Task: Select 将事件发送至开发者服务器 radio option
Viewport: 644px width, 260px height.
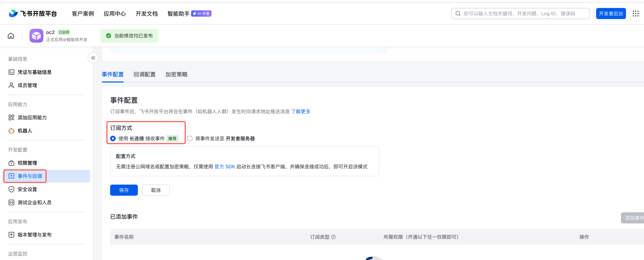Action: [190, 138]
